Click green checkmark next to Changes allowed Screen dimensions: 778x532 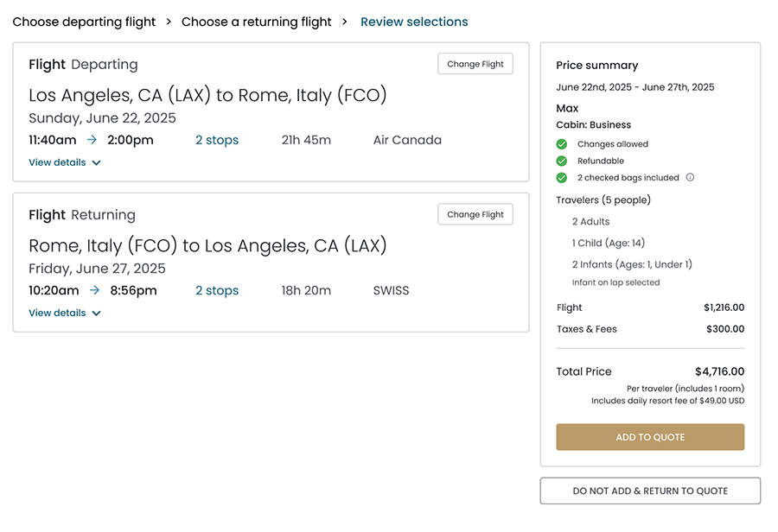coord(562,144)
